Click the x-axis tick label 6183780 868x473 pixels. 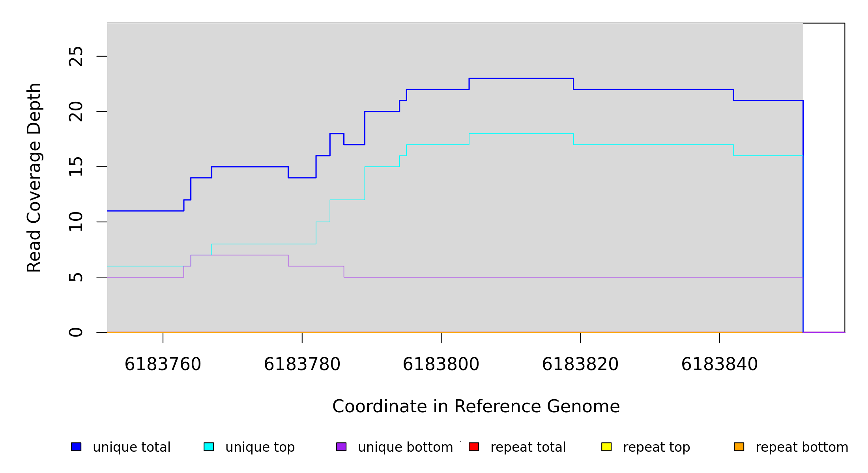point(302,364)
